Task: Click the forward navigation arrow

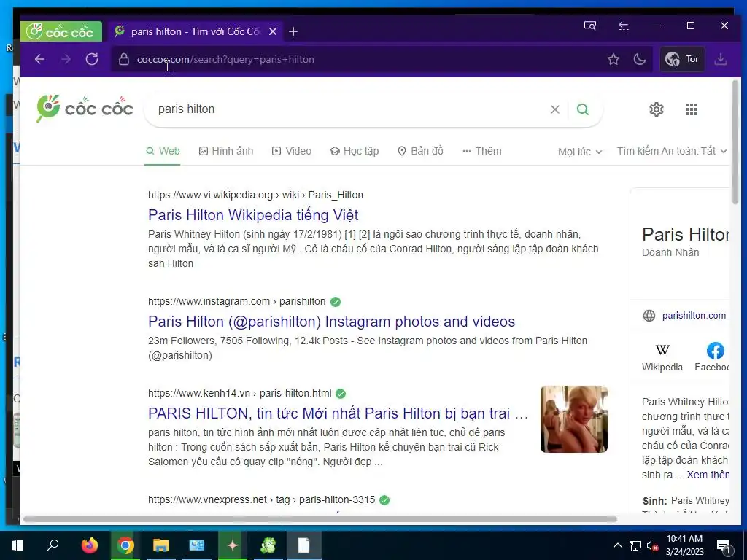Action: [66, 59]
